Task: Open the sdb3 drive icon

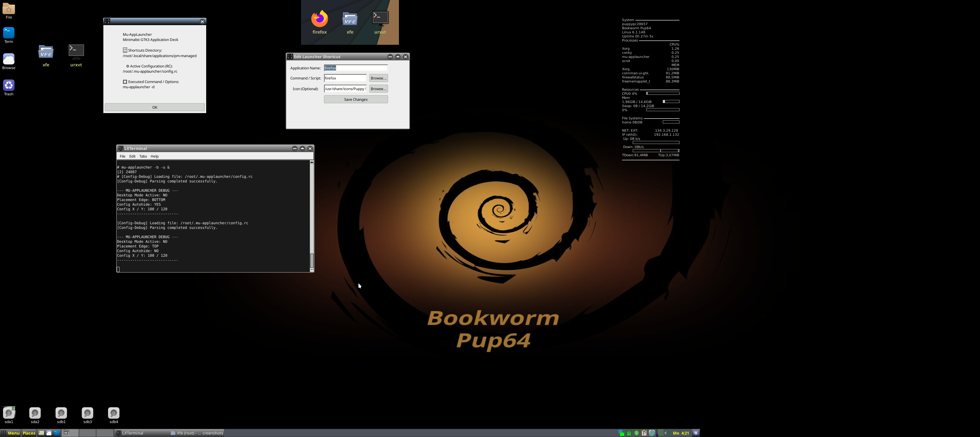Action: tap(87, 413)
